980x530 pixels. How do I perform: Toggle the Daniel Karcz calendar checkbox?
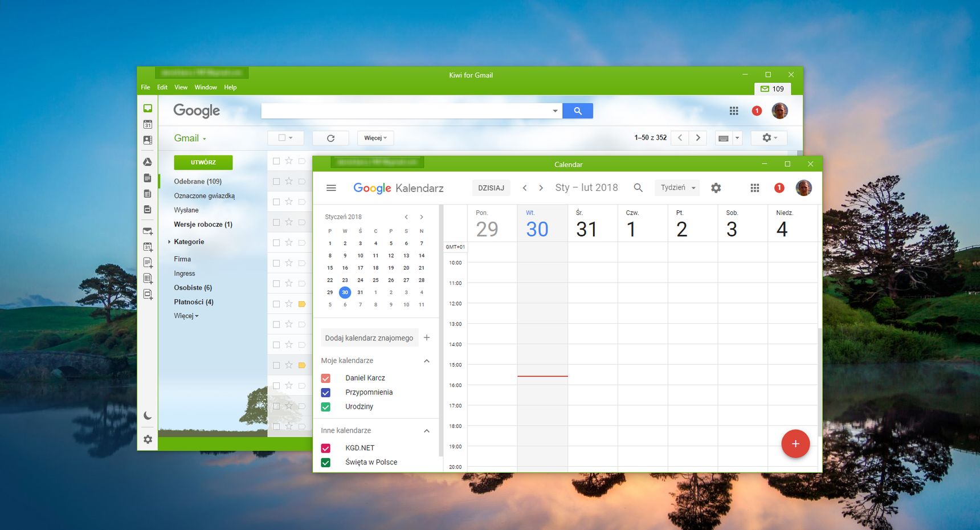tap(326, 378)
